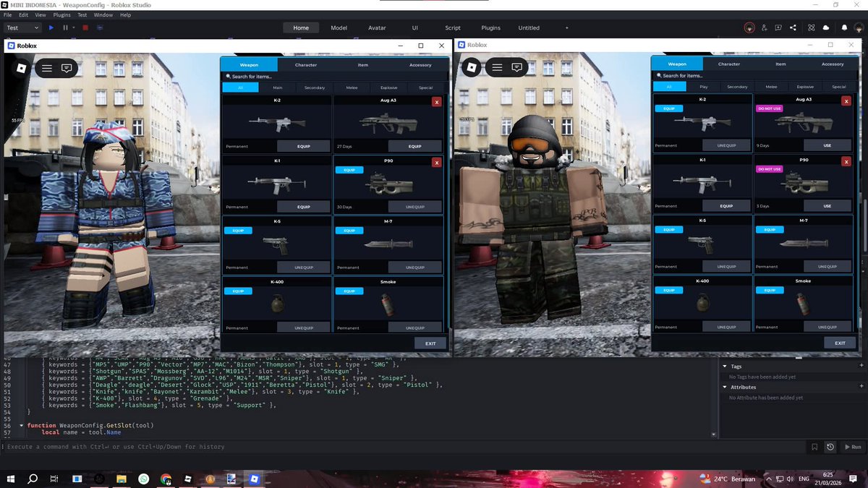868x488 pixels.
Task: Run the command with the Run button
Action: 852,447
